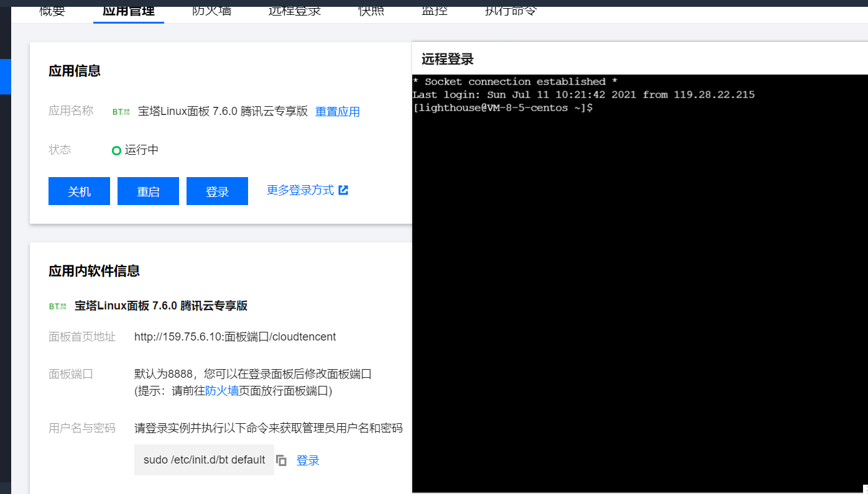Click the 用户名与密码 label

pos(82,428)
